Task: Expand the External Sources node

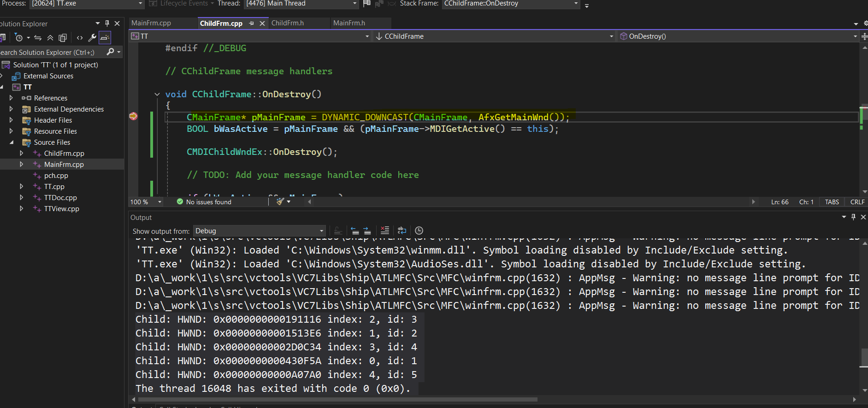Action: pos(2,76)
